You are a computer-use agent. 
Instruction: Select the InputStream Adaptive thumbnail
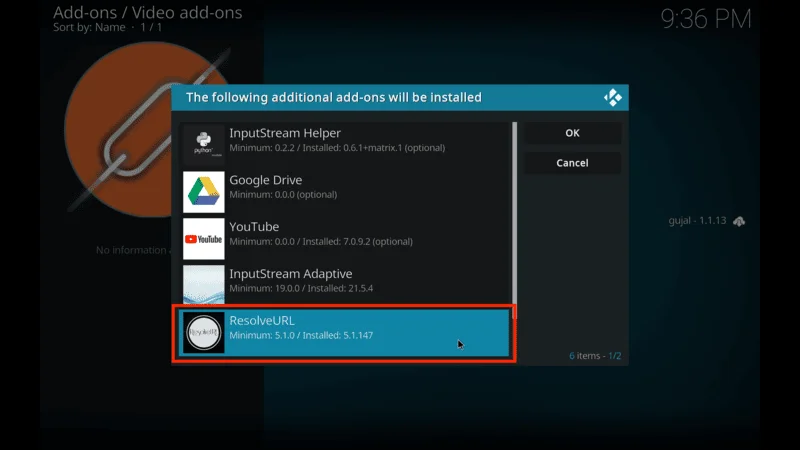click(x=204, y=284)
